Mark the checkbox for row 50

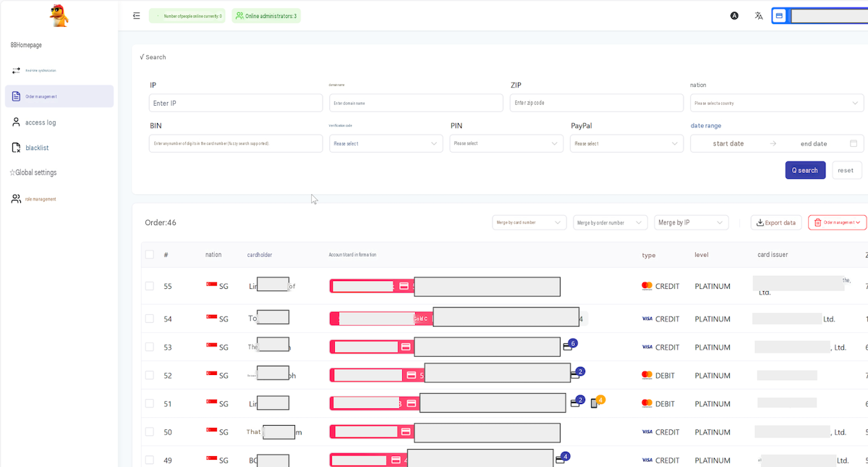pos(150,432)
